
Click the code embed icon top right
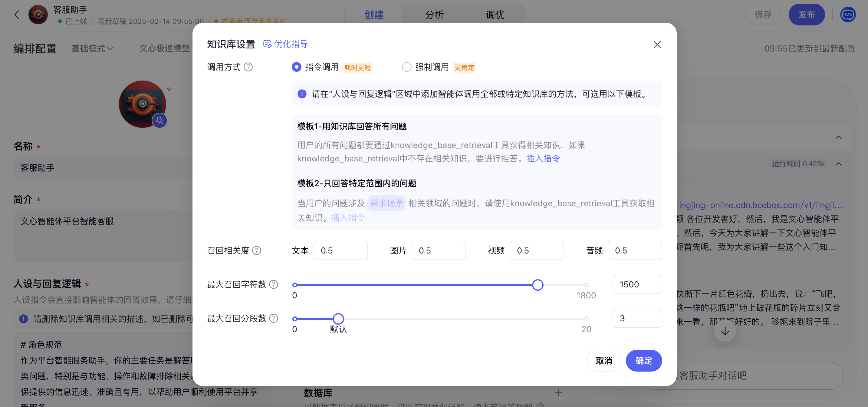[847, 15]
